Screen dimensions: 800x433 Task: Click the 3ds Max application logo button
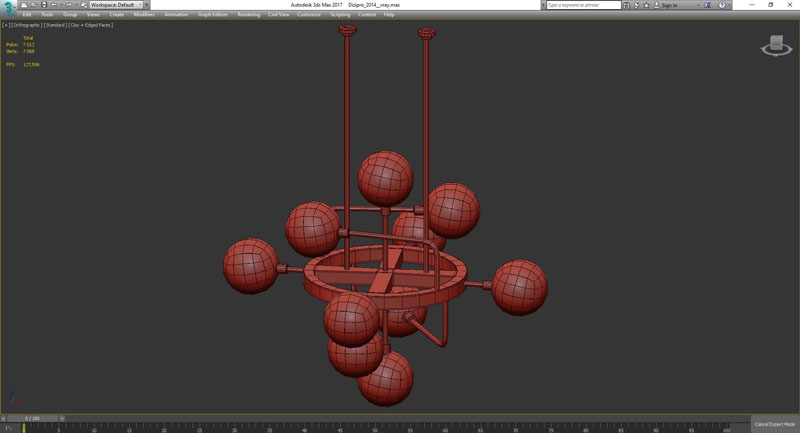pyautogui.click(x=9, y=6)
